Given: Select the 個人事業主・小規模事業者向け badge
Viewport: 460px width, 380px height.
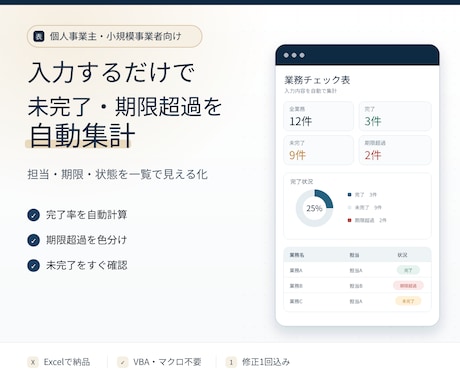Looking at the screenshot, I should tap(114, 36).
